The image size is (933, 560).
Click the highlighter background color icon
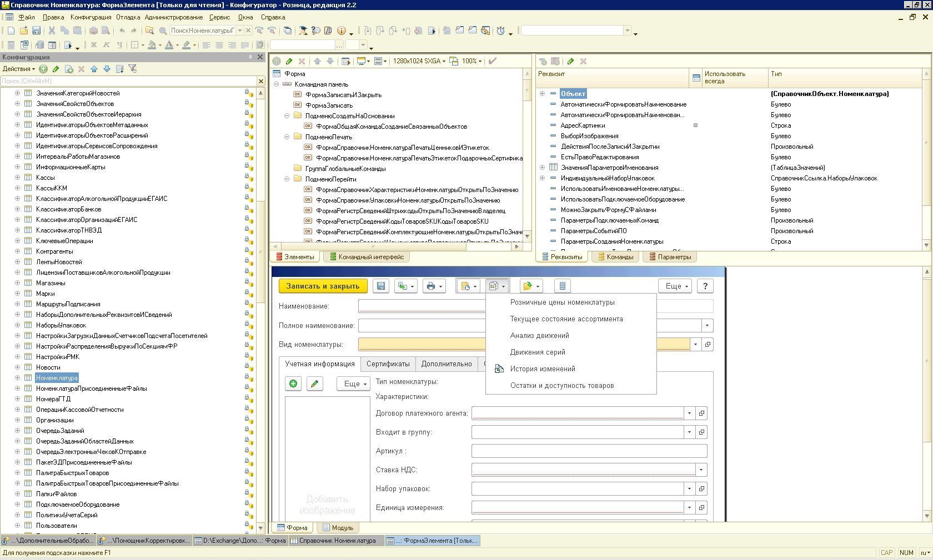(187, 45)
